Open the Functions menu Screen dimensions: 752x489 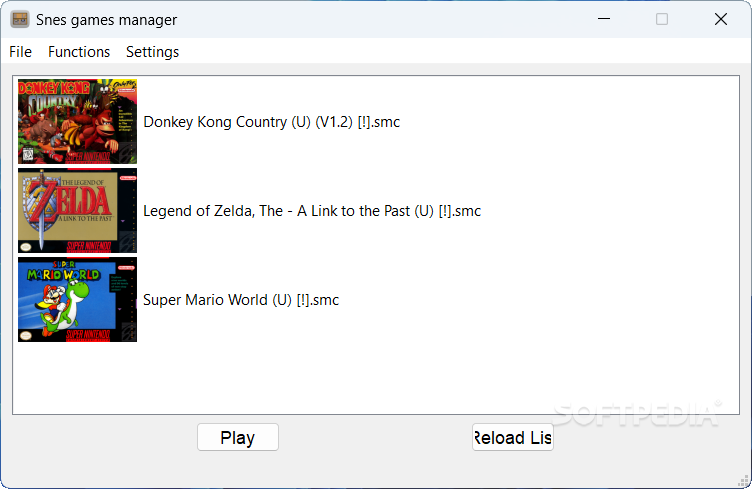tap(79, 52)
